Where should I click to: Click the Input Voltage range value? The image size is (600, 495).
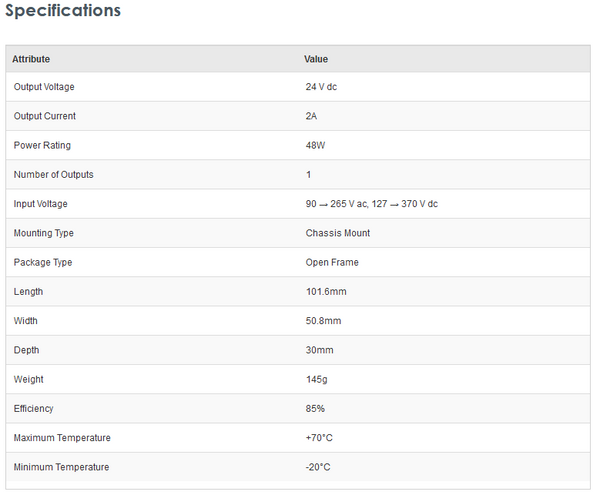point(372,204)
